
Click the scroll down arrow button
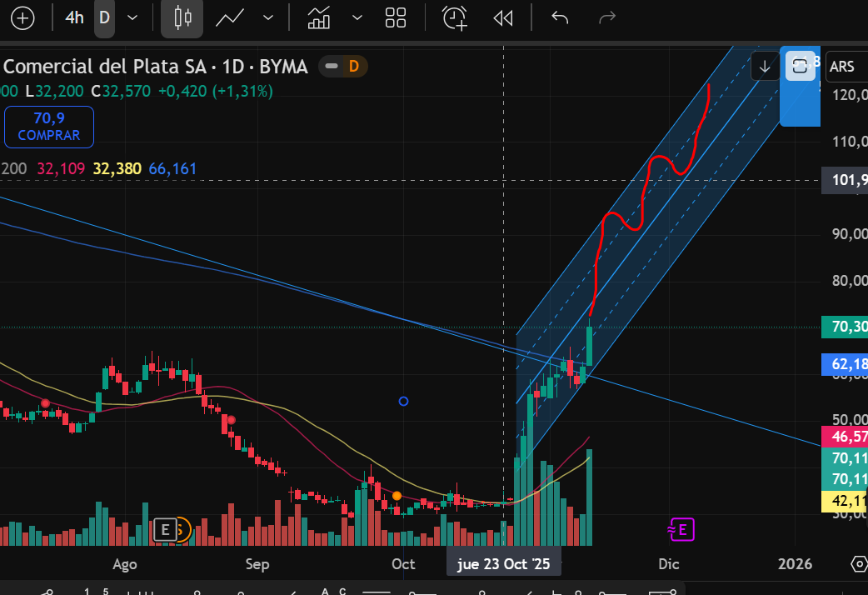pyautogui.click(x=765, y=66)
